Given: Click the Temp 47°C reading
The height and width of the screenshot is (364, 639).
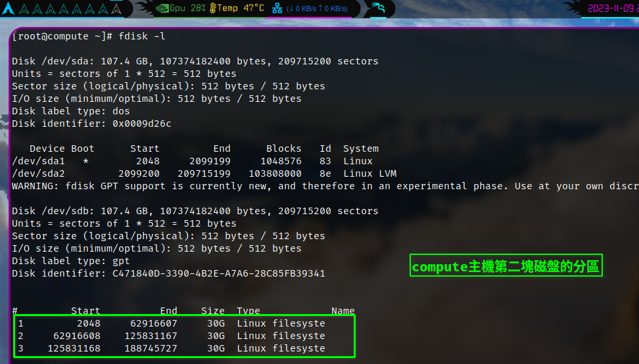Looking at the screenshot, I should (x=241, y=9).
